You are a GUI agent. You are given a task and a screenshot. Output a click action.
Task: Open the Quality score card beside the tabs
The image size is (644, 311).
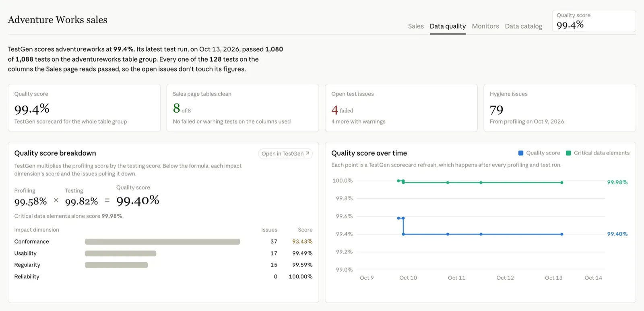coord(594,21)
